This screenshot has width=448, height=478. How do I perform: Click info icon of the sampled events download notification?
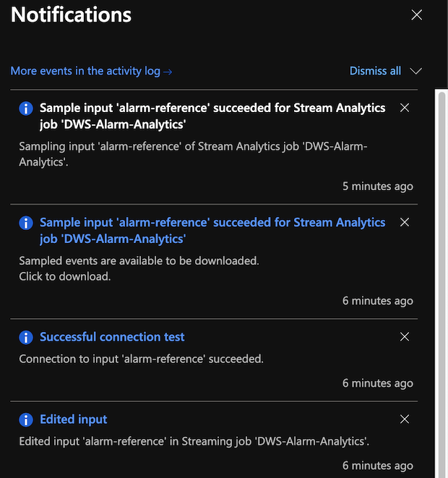[x=26, y=223]
